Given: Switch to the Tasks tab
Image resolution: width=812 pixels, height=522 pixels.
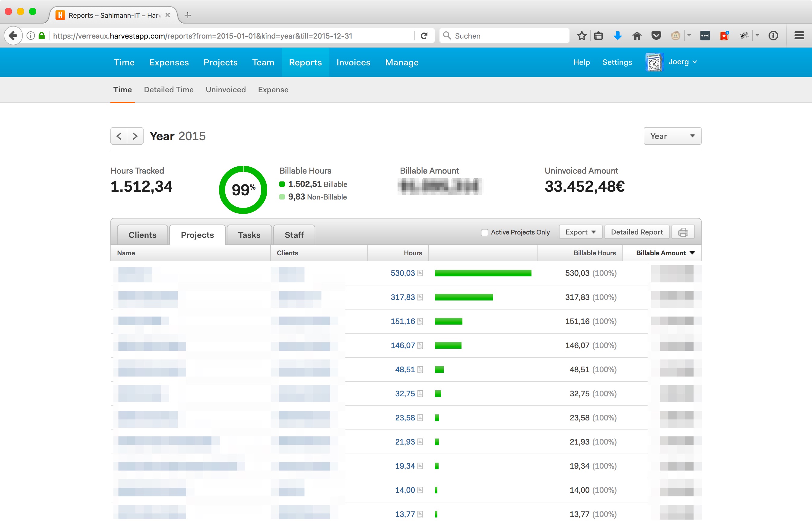Looking at the screenshot, I should 249,235.
